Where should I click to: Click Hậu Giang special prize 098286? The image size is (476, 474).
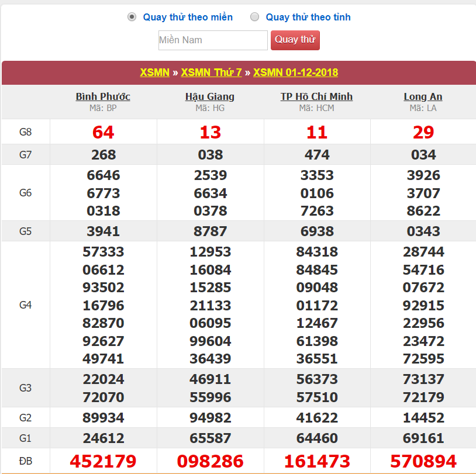(x=210, y=461)
